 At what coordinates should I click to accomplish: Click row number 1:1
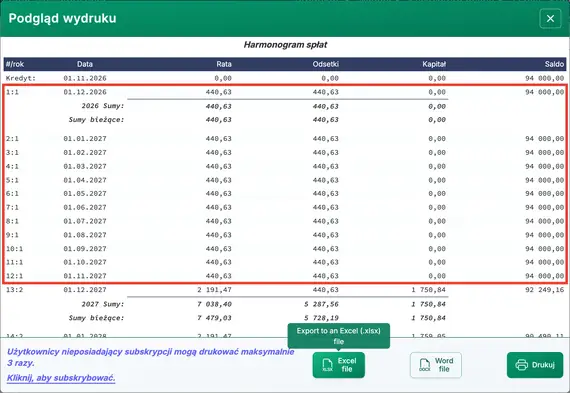(12, 92)
